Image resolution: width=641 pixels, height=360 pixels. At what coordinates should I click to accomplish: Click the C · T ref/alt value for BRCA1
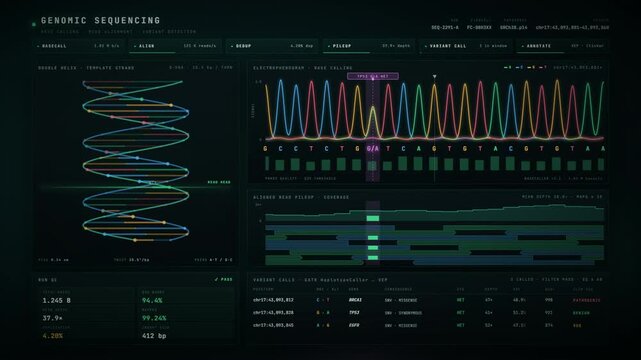[x=323, y=300]
